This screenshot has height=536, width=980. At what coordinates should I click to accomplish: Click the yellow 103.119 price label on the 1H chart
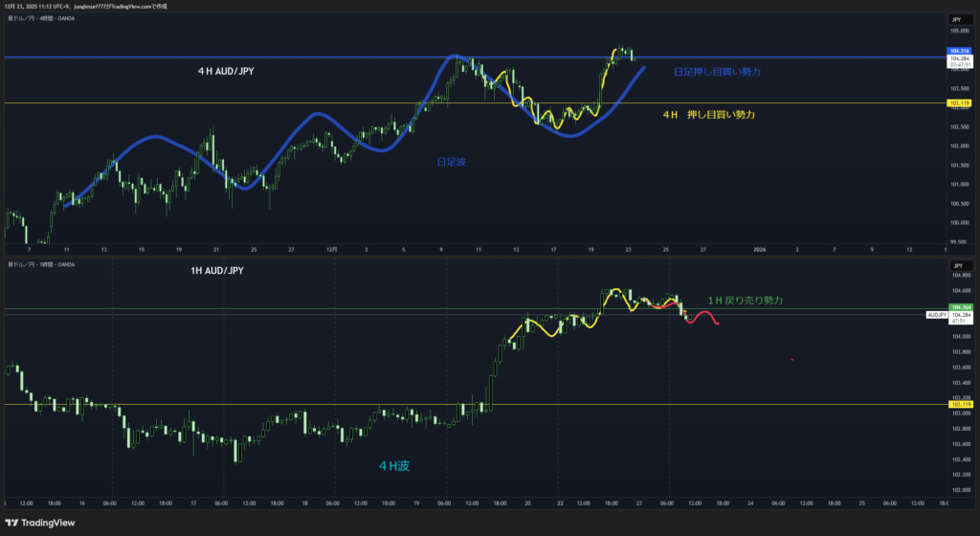(x=959, y=404)
